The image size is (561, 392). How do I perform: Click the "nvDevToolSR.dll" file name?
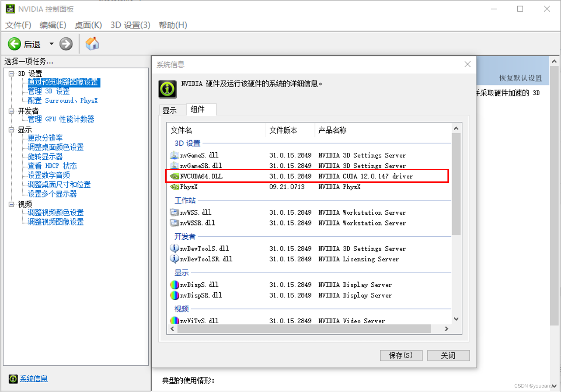pyautogui.click(x=206, y=259)
